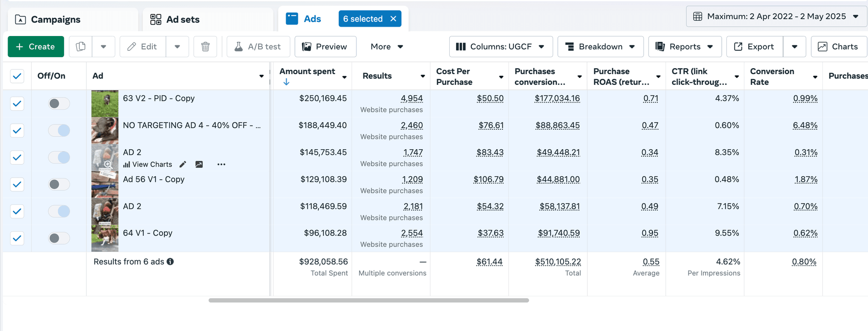Click the $177,034.16 purchases conversion value
The width and height of the screenshot is (868, 331).
557,98
